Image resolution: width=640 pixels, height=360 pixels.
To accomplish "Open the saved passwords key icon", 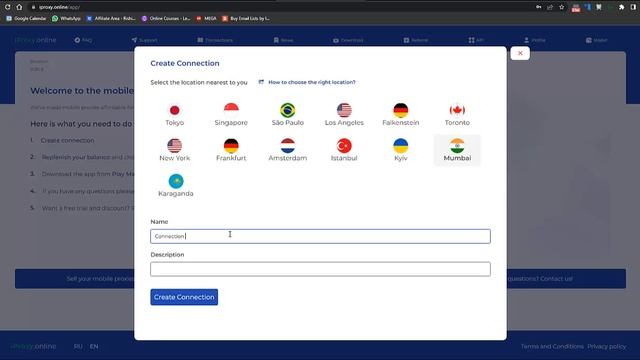I will coord(539,7).
